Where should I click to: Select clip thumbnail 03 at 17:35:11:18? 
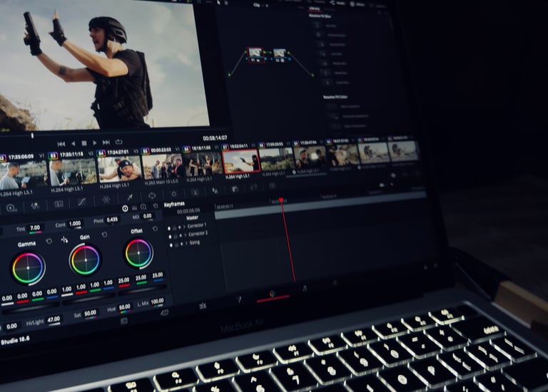73,171
